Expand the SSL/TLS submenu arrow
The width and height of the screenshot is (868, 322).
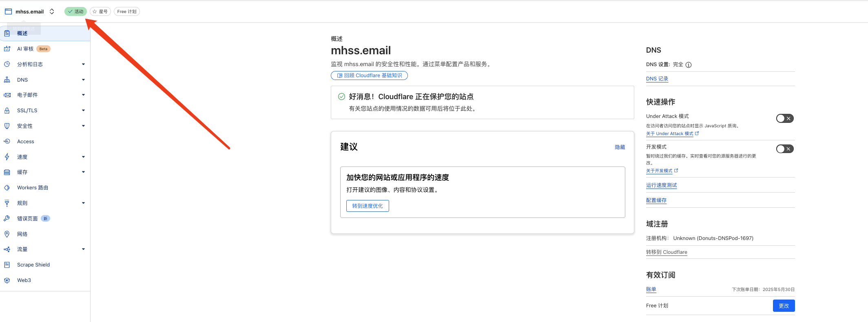pos(83,110)
